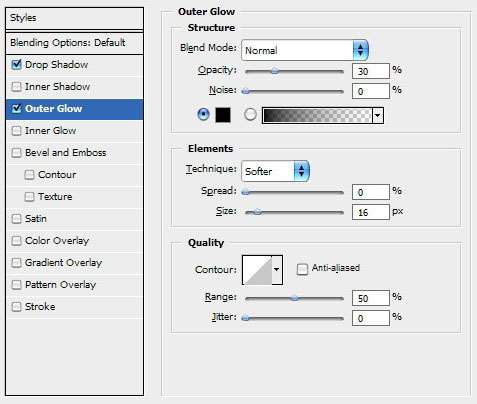Turn on Anti-aliased contour option
Screen dimensions: 477x404
(302, 269)
